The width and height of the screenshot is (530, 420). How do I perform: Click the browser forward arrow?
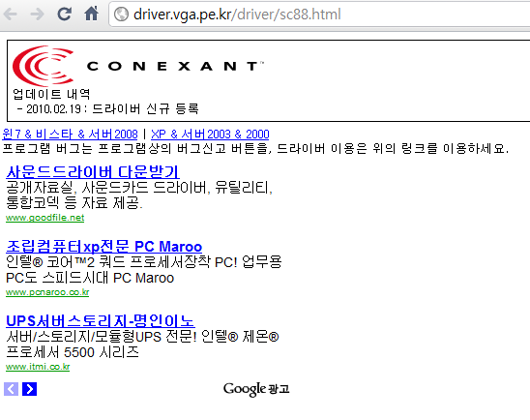click(37, 15)
